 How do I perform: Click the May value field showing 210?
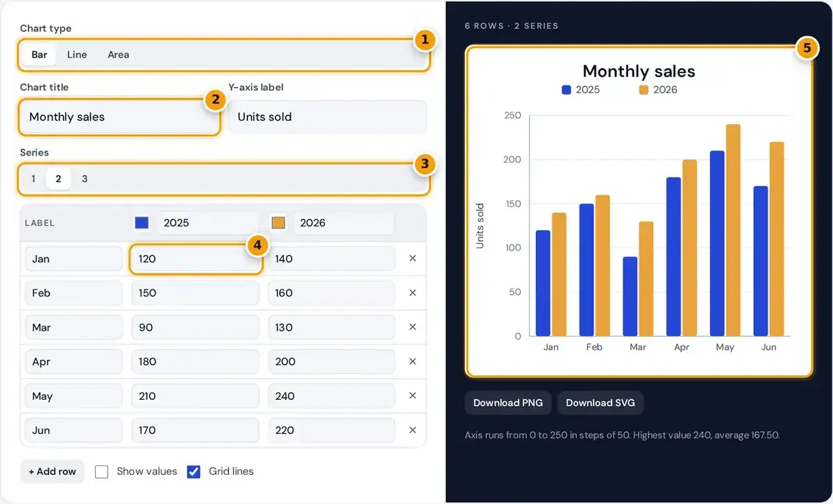(x=196, y=396)
